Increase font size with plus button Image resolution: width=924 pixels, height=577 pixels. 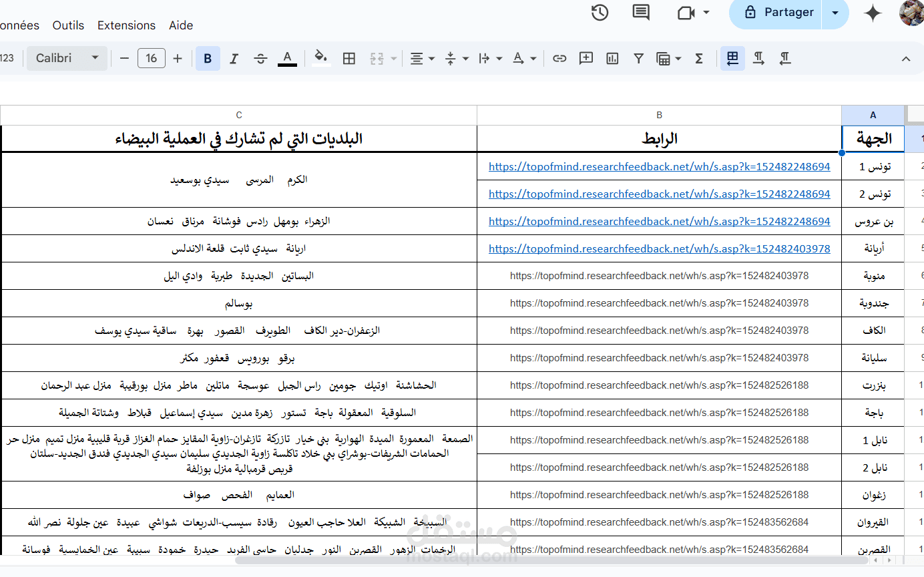178,59
